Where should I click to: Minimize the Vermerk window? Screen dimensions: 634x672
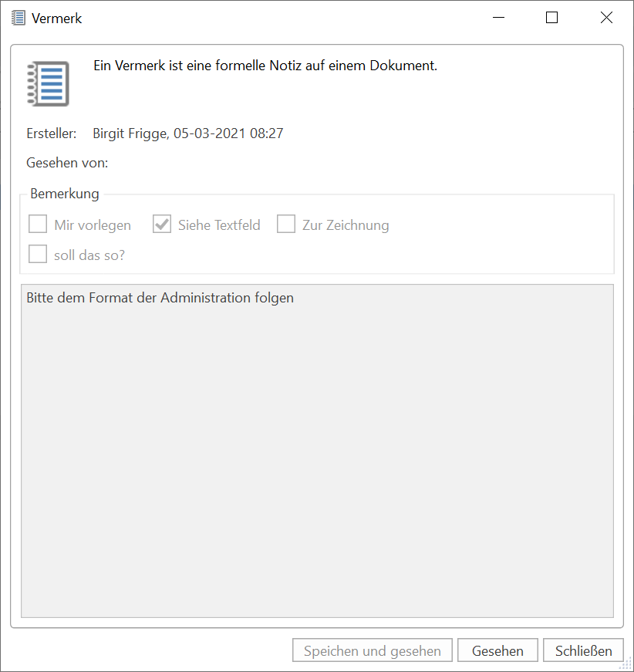point(501,18)
